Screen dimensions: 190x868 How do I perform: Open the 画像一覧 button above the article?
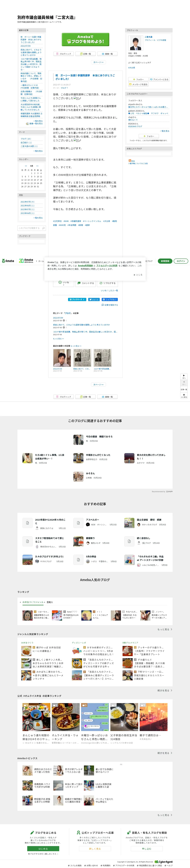[107, 54]
